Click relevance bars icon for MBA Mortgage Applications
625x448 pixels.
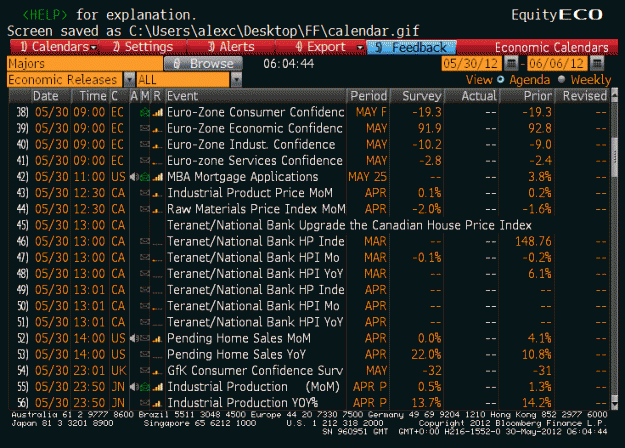tap(157, 177)
